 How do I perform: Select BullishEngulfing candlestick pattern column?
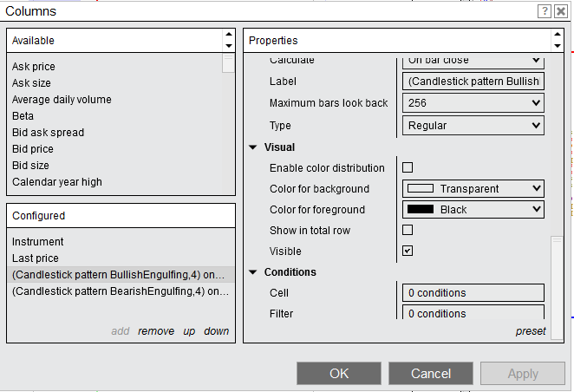tap(121, 275)
